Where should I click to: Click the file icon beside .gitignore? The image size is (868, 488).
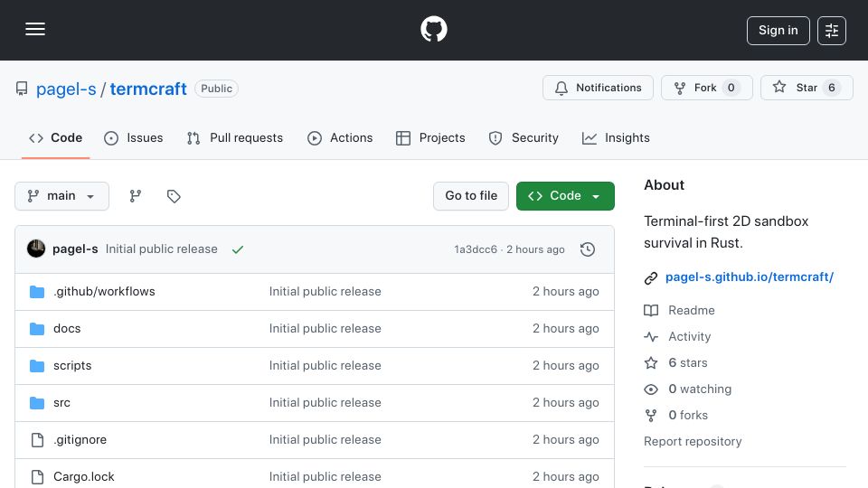point(37,440)
